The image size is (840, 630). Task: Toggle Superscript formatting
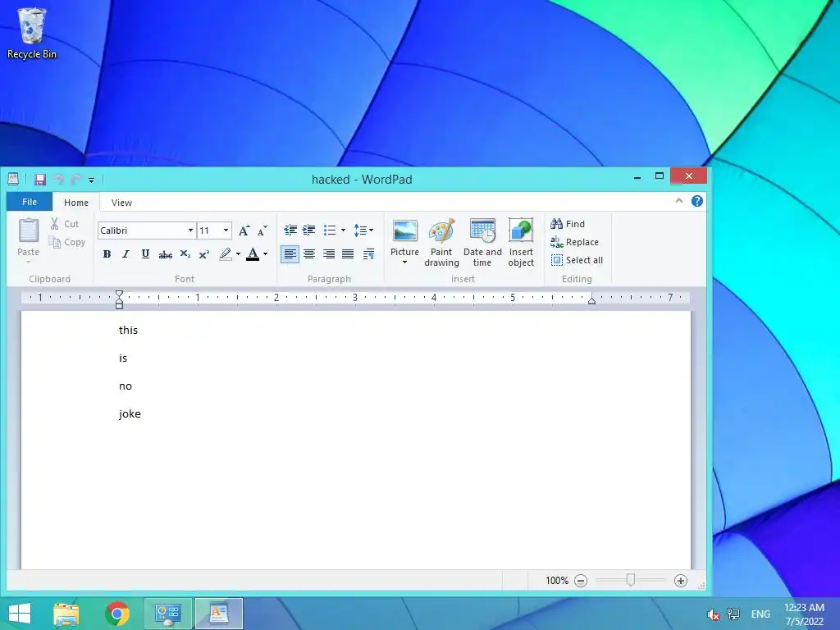(x=204, y=254)
